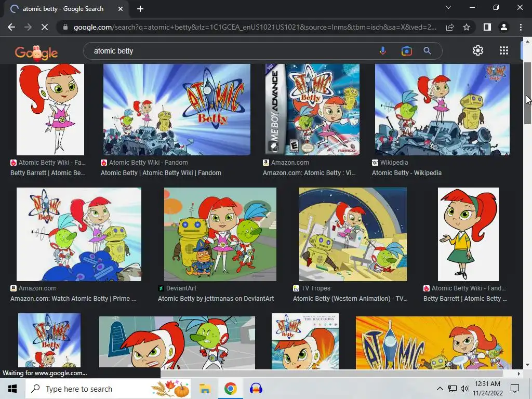
Task: Go to Google home via the logo
Action: (36, 52)
